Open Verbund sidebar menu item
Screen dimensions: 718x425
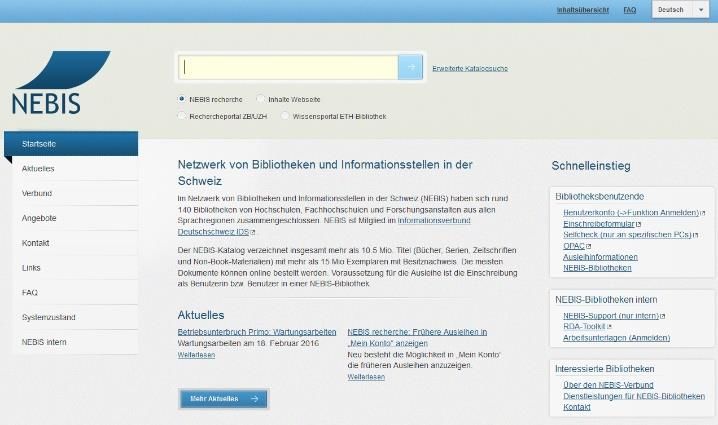pos(37,193)
